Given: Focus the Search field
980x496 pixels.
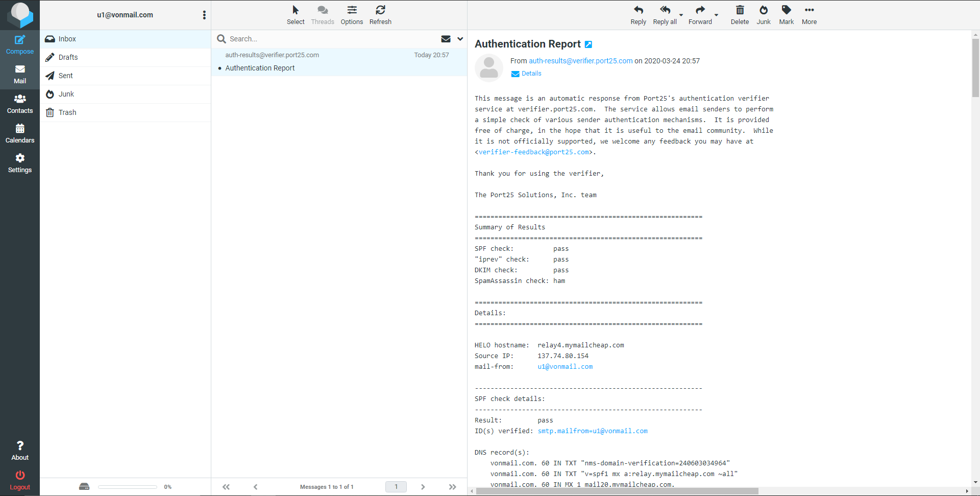Looking at the screenshot, I should coord(332,39).
